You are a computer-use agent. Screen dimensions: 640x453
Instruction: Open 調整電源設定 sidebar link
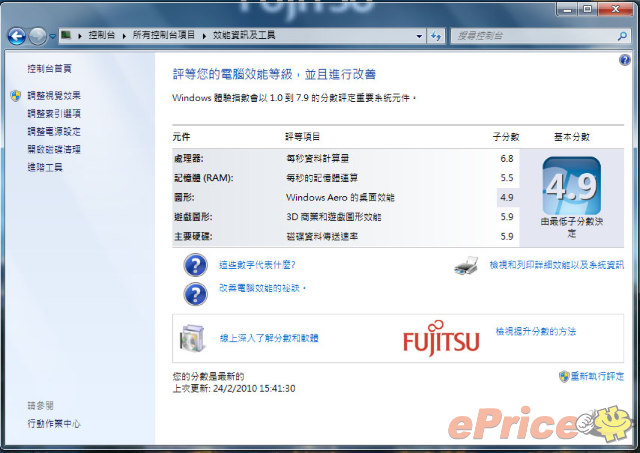[x=54, y=131]
